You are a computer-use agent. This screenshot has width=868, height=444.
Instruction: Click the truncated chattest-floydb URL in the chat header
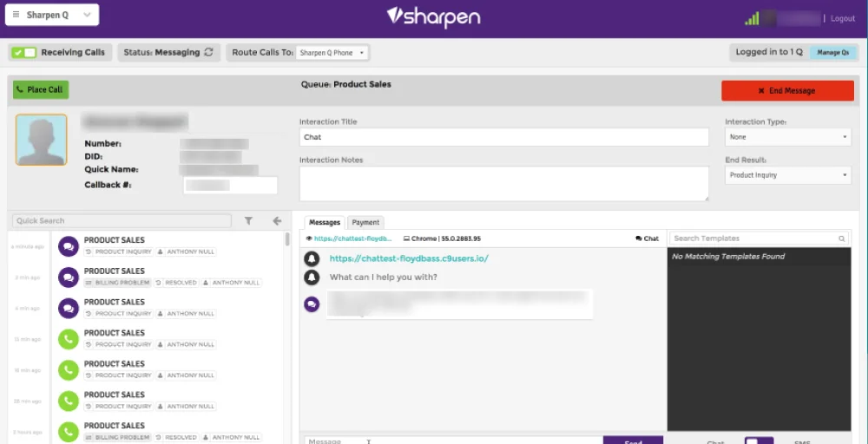[353, 238]
